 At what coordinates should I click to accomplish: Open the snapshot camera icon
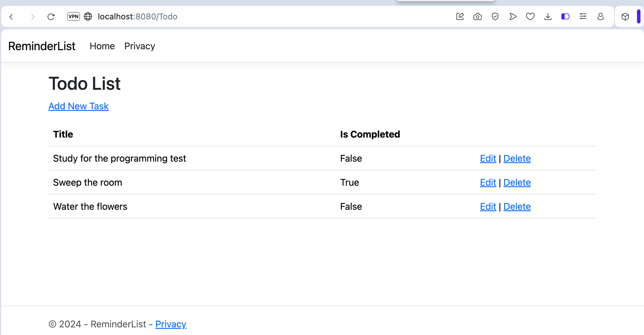(x=478, y=16)
